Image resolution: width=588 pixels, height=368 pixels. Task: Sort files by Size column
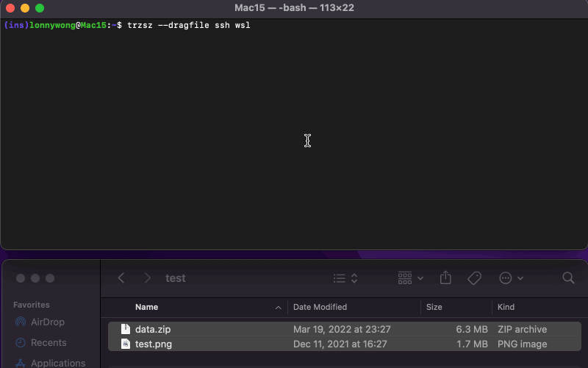click(434, 307)
